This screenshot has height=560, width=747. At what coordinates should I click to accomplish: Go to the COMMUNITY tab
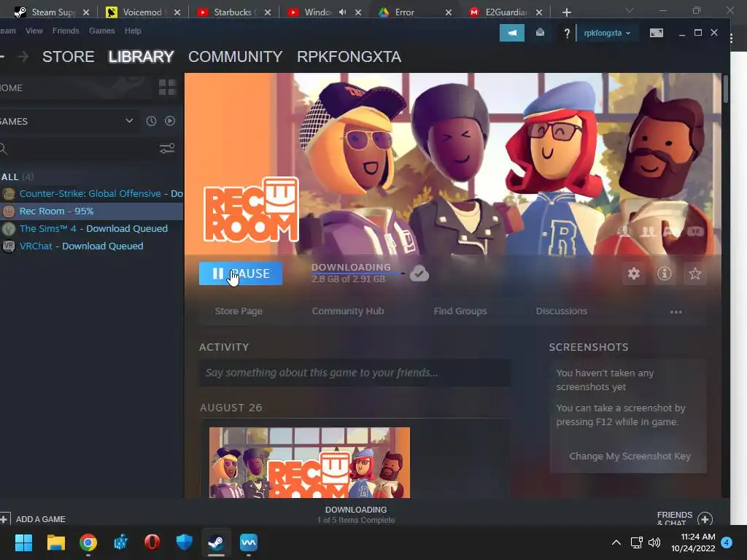point(236,57)
